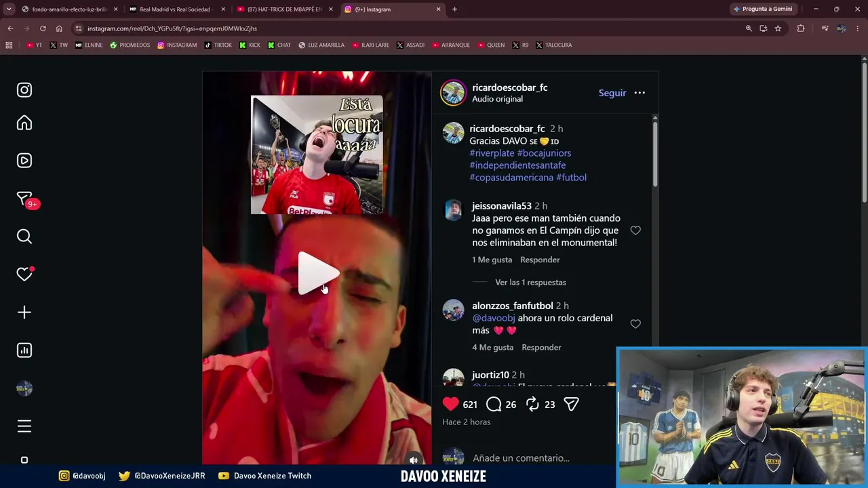Open comments via the speech bubble icon

click(494, 405)
